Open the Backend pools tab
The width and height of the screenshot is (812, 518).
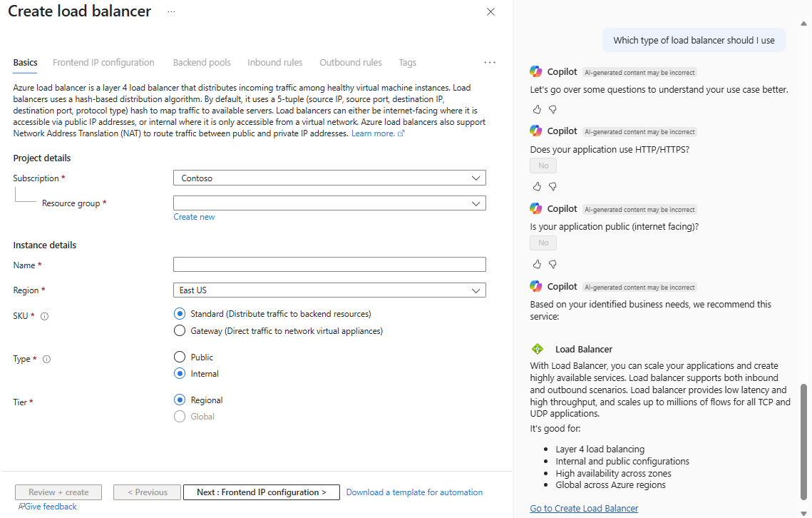(201, 63)
